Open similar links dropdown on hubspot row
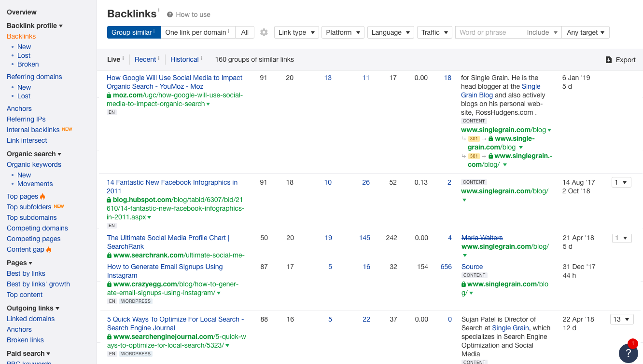Viewport: 643px width, 364px height. (621, 182)
